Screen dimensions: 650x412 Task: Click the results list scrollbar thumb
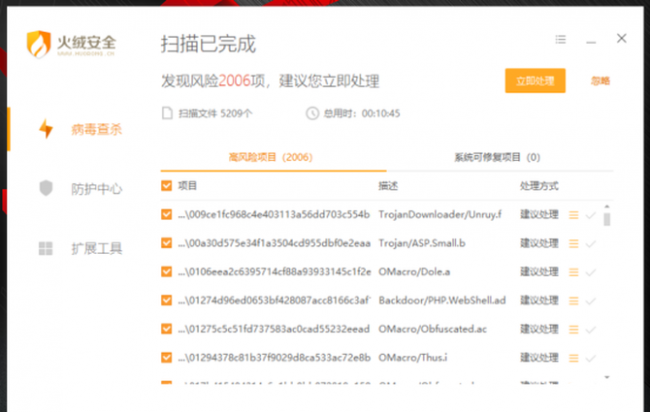[x=607, y=219]
